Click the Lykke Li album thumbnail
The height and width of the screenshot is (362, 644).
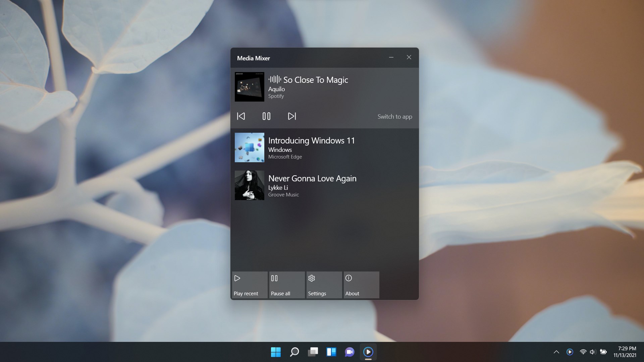[x=249, y=185]
